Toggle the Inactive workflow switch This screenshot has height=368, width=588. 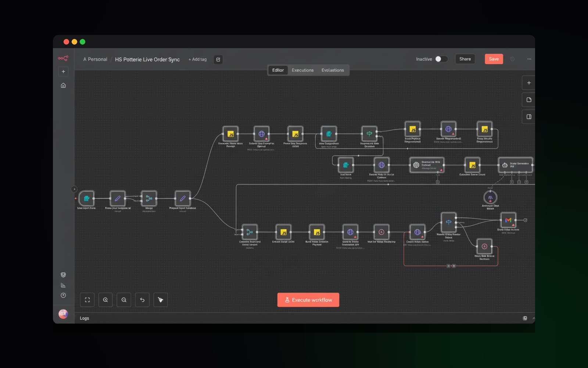tap(441, 59)
